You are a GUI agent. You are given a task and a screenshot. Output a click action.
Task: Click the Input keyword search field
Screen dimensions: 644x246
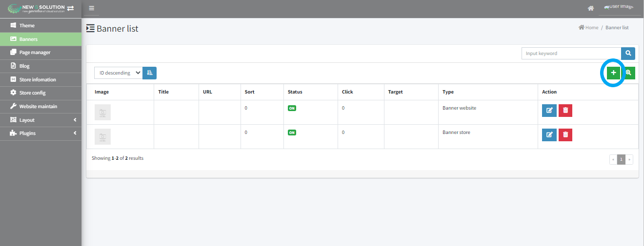pos(571,54)
